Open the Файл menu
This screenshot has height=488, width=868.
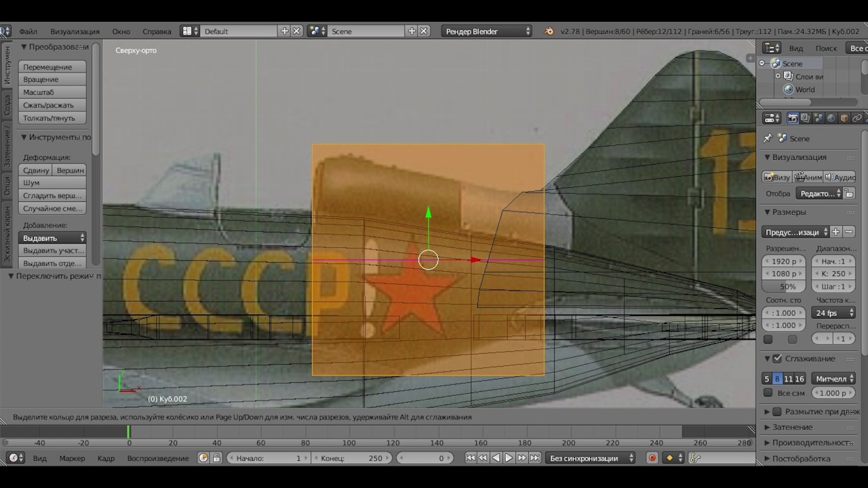(28, 31)
